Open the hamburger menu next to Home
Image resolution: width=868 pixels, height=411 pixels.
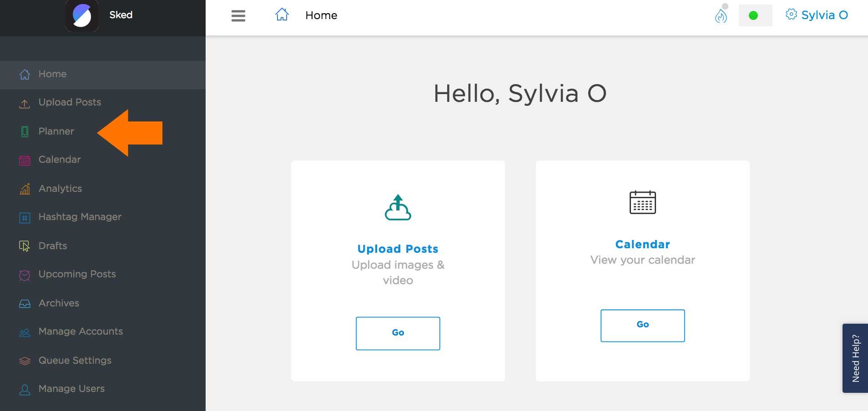pos(238,15)
